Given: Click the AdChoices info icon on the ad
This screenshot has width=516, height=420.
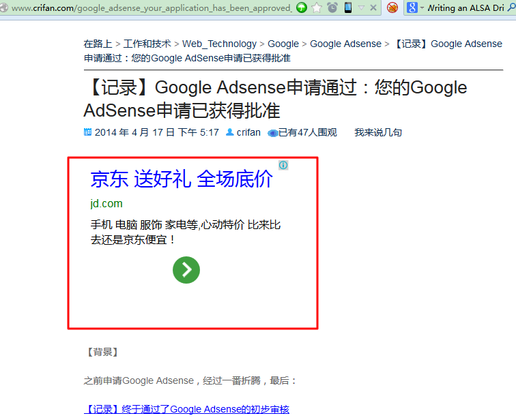Looking at the screenshot, I should click(x=283, y=165).
